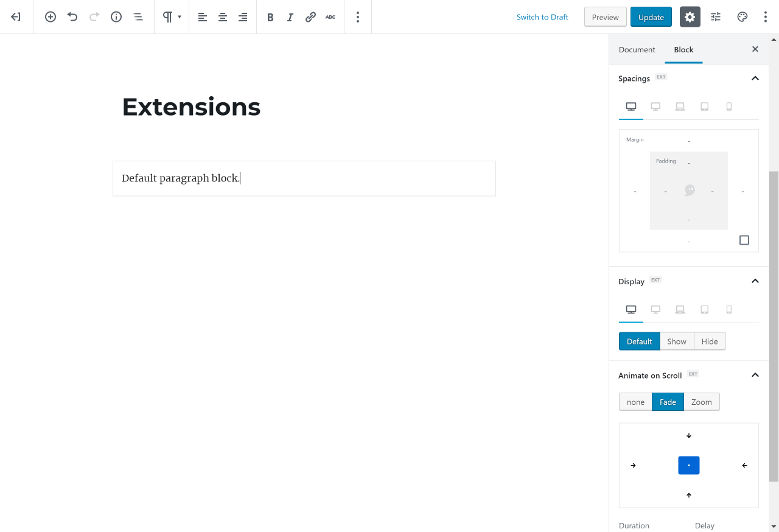Apply strikethrough formatting
779x532 pixels.
330,17
